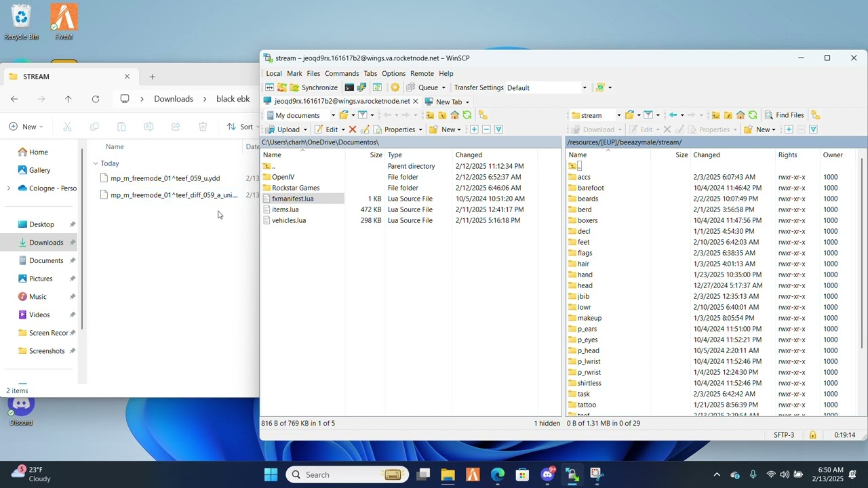Select vehicles.lua in local panel
The width and height of the screenshot is (868, 488).
288,220
